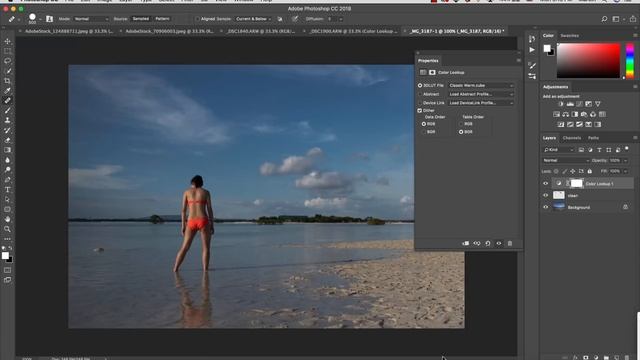Image resolution: width=640 pixels, height=360 pixels.
Task: Select RGB under Table Order
Action: point(461,124)
